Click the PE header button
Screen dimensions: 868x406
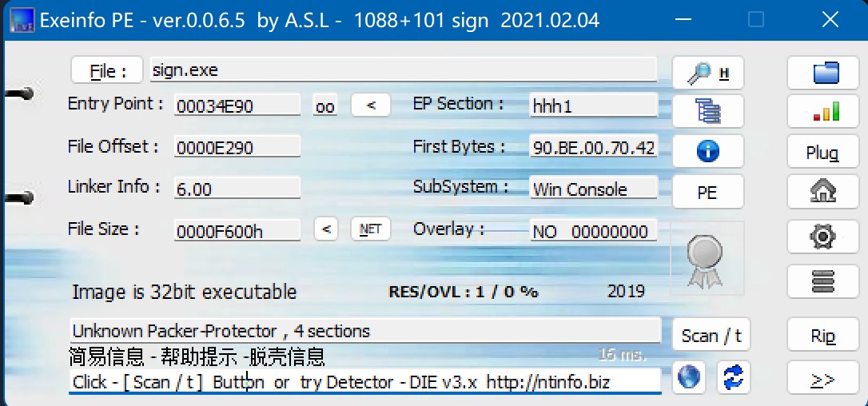[x=708, y=192]
